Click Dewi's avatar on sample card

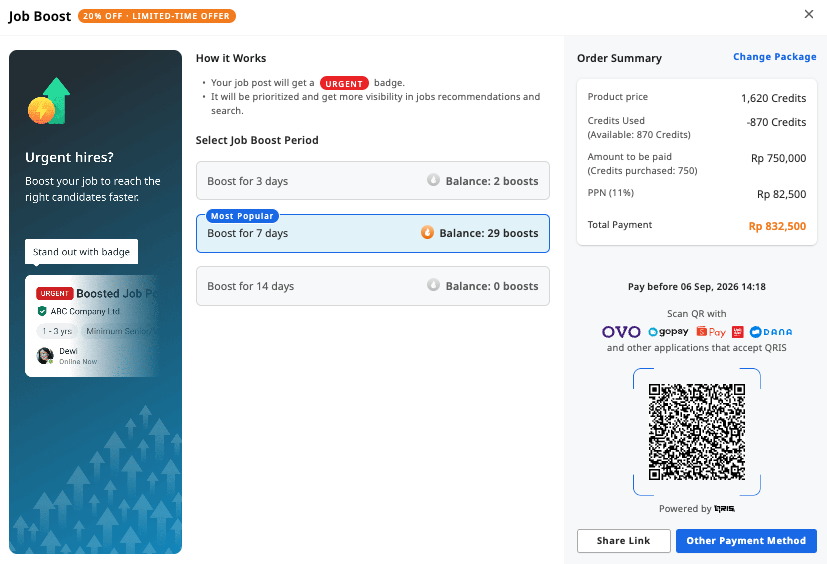(x=45, y=356)
